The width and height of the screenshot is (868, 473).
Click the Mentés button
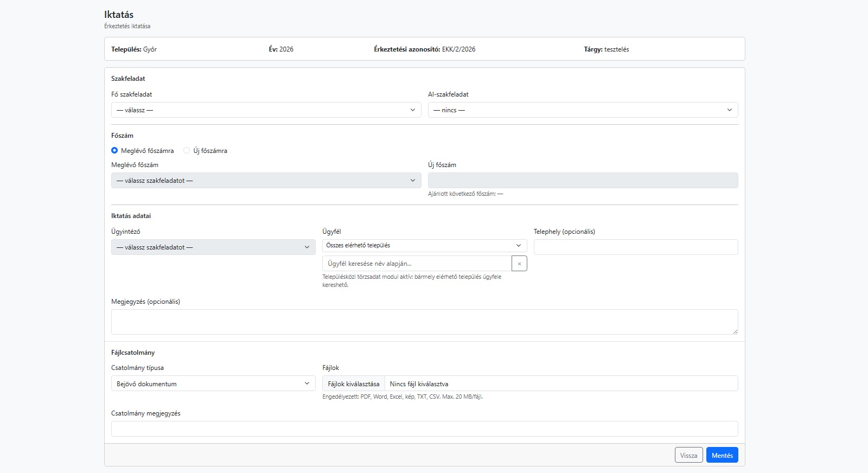[722, 455]
